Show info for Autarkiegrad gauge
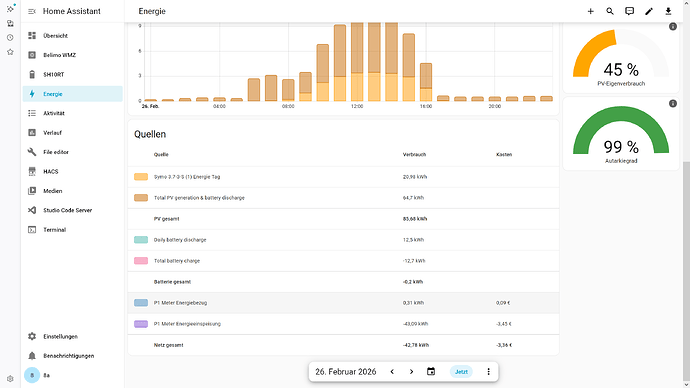The image size is (690, 388). tap(673, 103)
